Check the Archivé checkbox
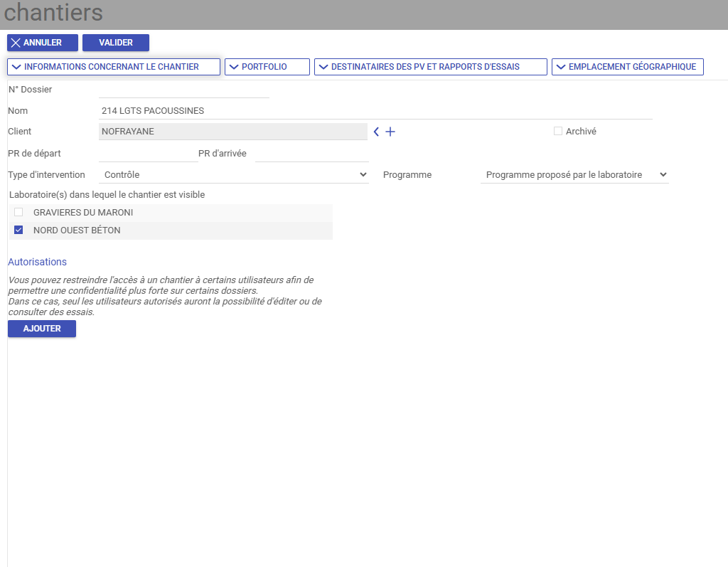 [x=558, y=131]
